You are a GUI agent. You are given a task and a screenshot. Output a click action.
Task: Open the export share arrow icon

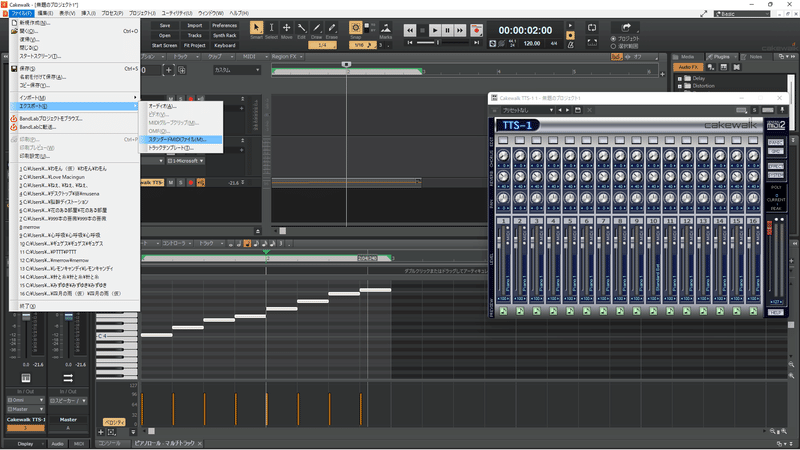[x=626, y=27]
